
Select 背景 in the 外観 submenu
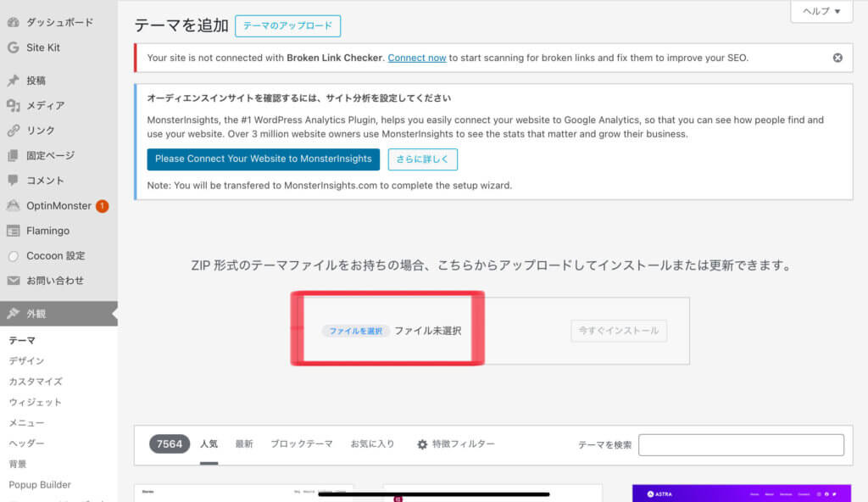tap(18, 464)
